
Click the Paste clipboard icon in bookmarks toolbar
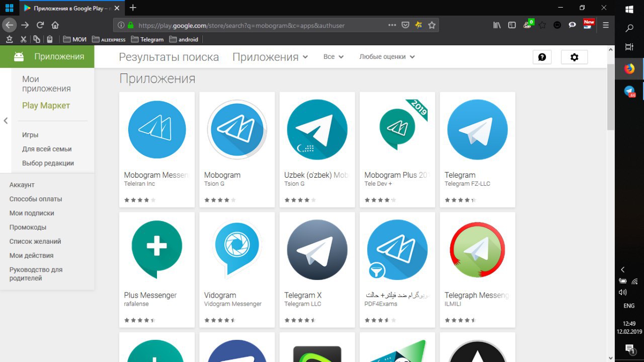(x=49, y=39)
